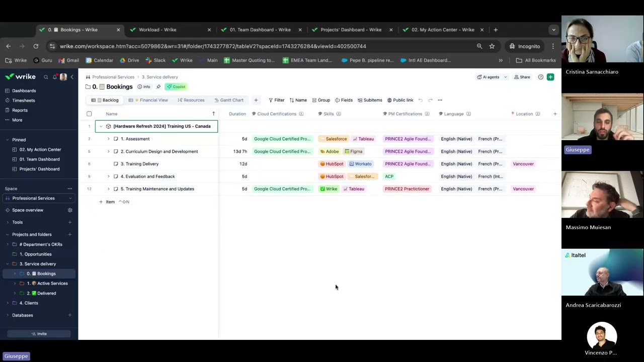
Task: Click the browser address bar URL
Action: pos(213,46)
